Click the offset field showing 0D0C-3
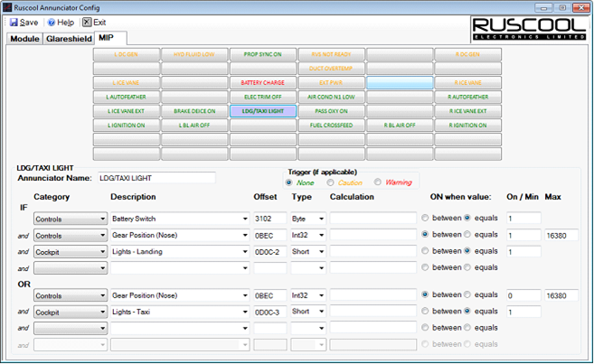The image size is (594, 364). [269, 313]
